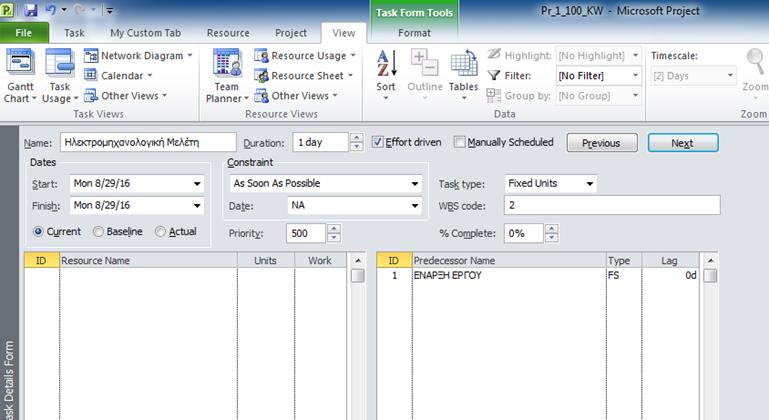Screen dimensions: 769x420
Task: Open the Constraint type dropdown
Action: (415, 184)
